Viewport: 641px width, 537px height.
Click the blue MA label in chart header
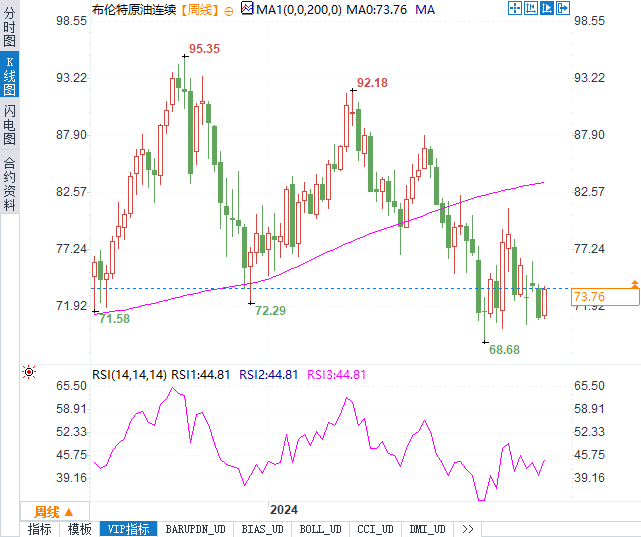coord(425,9)
